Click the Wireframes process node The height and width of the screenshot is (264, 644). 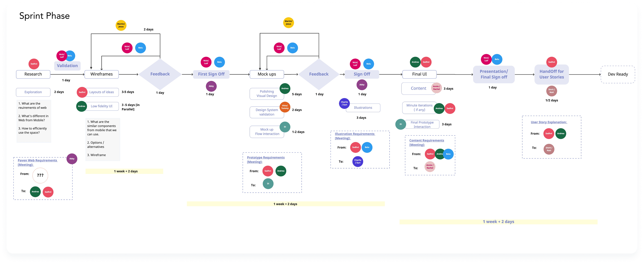101,74
